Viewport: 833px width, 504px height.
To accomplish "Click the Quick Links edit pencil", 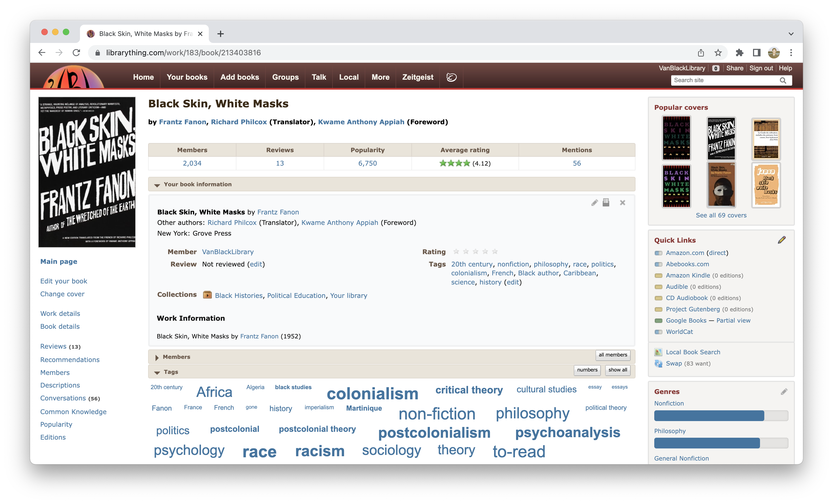I will (x=782, y=240).
